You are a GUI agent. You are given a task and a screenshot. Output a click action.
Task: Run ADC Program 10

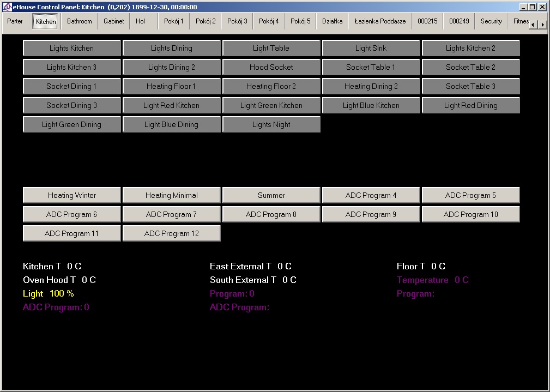(x=470, y=214)
